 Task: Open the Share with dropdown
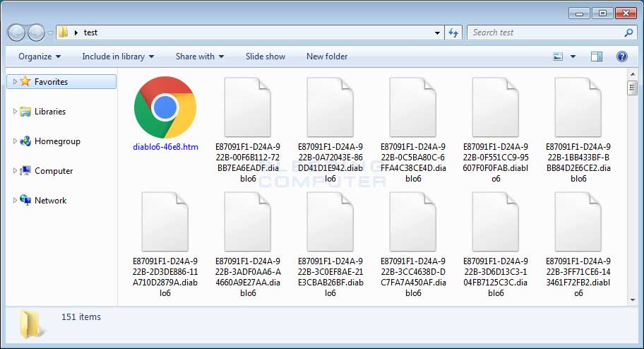(200, 57)
